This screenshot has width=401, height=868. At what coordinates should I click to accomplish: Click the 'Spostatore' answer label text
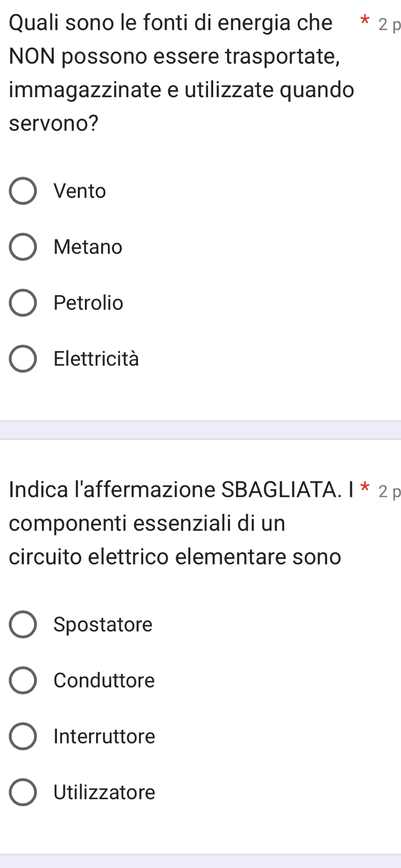(x=103, y=624)
